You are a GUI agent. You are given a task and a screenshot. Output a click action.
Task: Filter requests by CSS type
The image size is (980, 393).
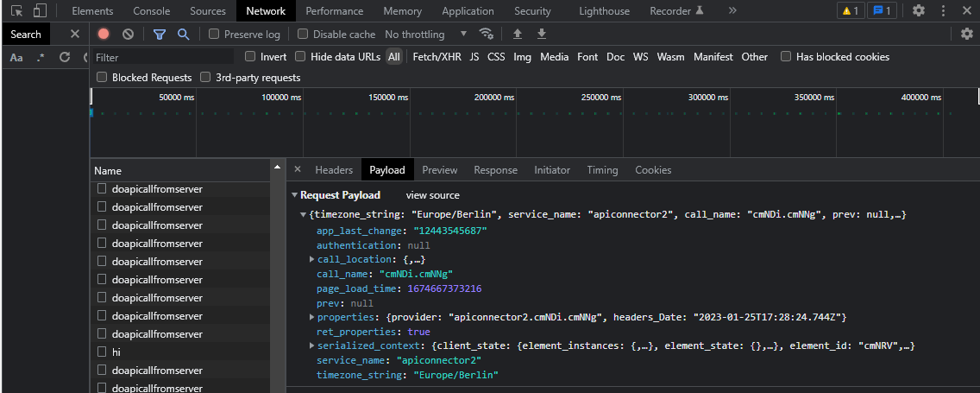pos(496,56)
